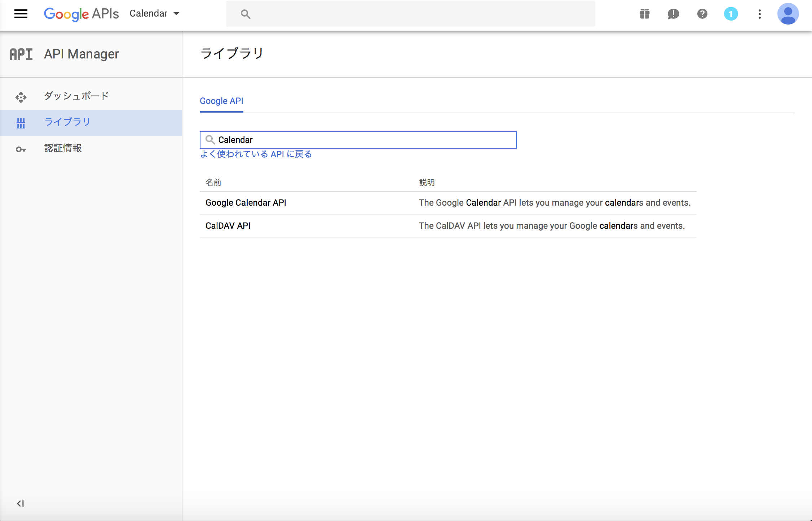Open the Google Calendar API result

tap(246, 203)
